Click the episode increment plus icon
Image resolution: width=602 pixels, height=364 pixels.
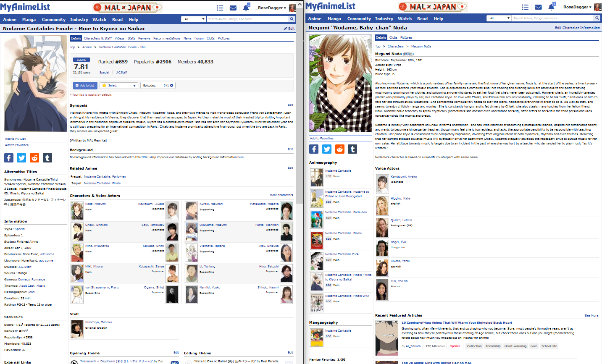point(171,85)
